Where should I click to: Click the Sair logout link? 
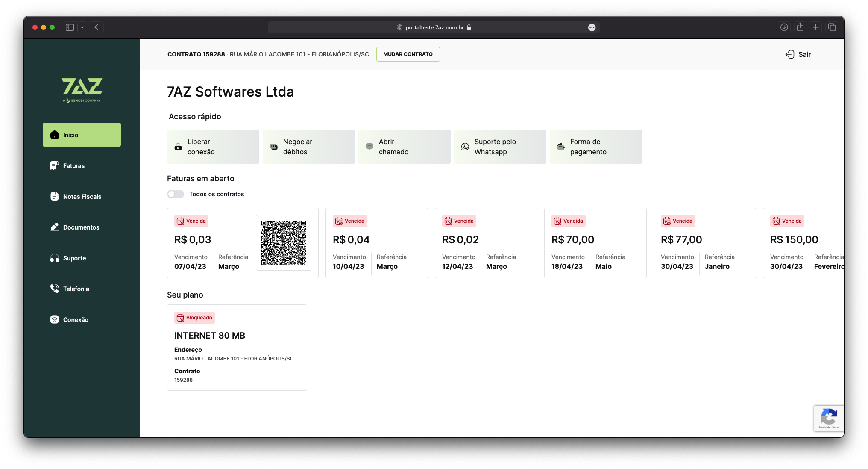point(798,54)
